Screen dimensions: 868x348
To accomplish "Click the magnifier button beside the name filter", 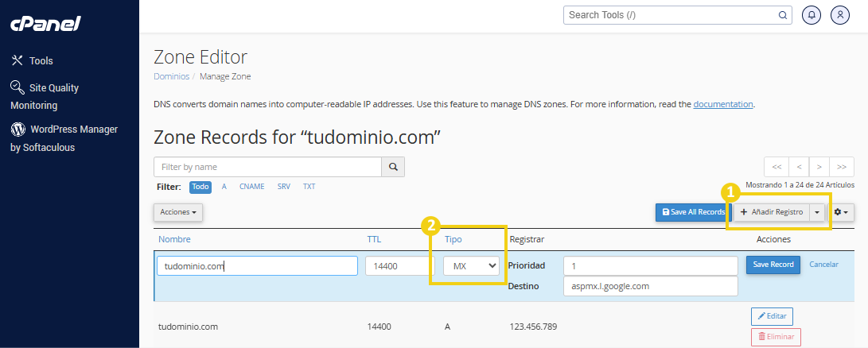I will point(393,167).
